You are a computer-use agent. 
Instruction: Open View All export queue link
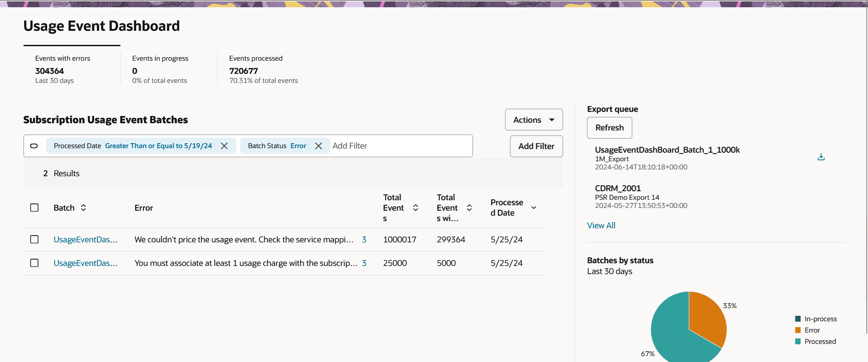(601, 226)
